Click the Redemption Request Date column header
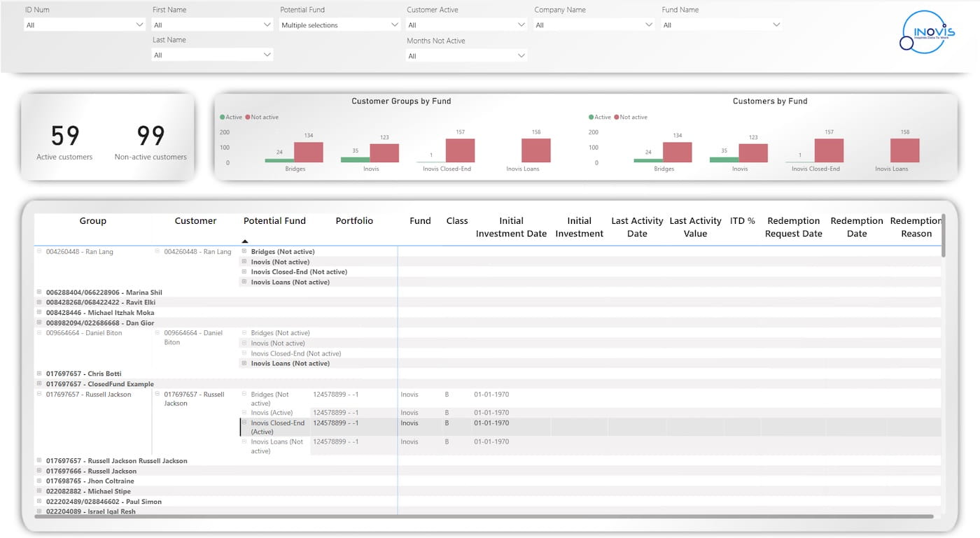This screenshot has width=980, height=538. click(x=793, y=227)
